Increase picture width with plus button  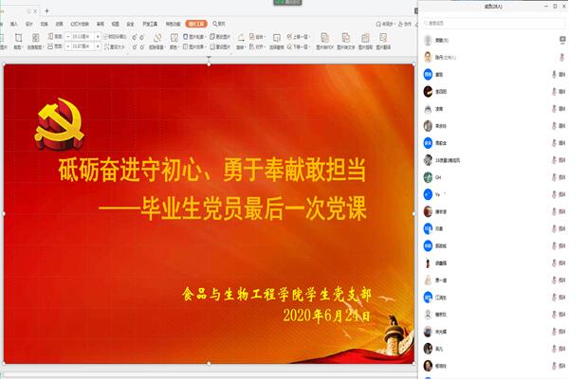pos(98,46)
